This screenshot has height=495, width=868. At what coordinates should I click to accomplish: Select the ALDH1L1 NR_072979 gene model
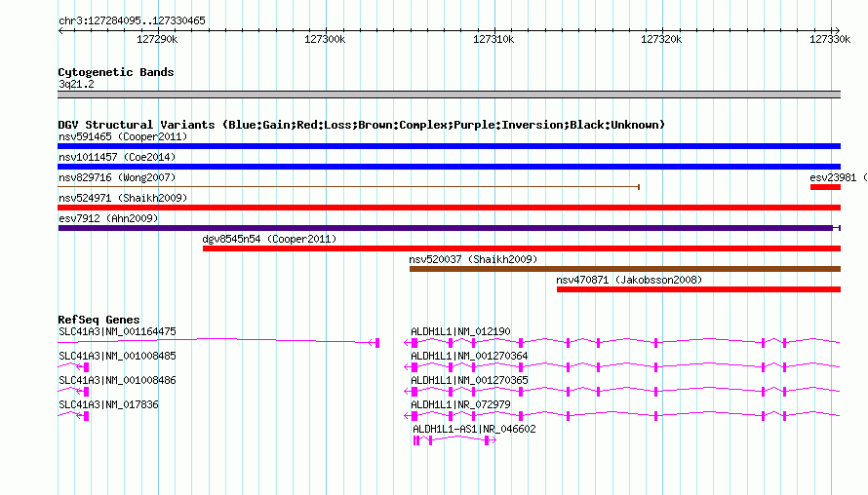point(622,416)
